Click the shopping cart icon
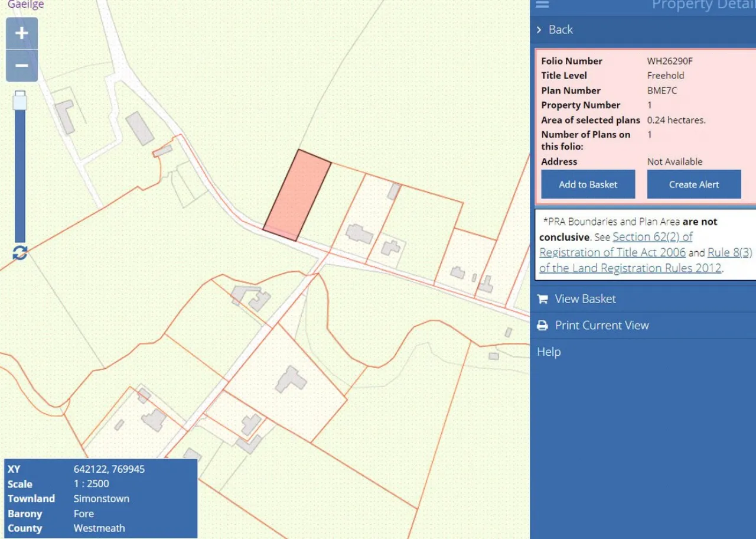The width and height of the screenshot is (756, 539). click(542, 299)
